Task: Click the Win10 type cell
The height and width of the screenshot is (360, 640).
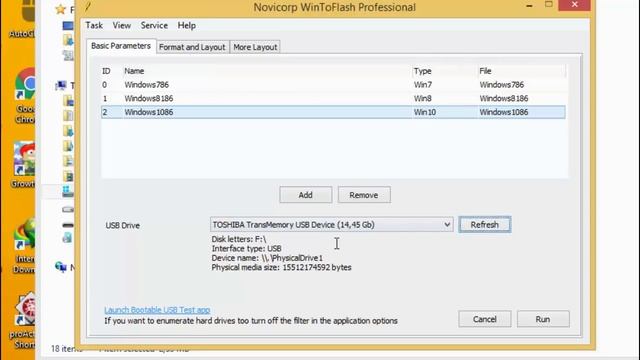Action: pos(424,112)
